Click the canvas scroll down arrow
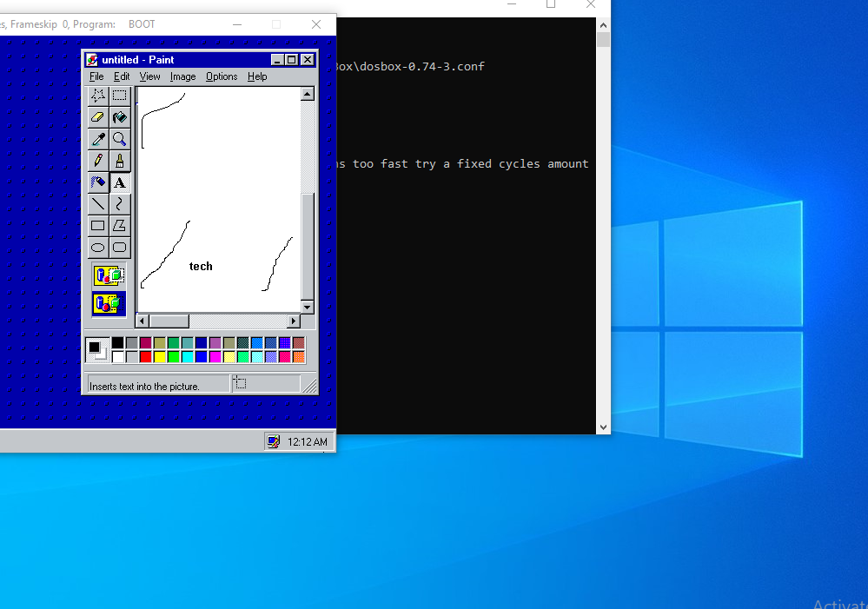This screenshot has width=868, height=609. (x=307, y=307)
